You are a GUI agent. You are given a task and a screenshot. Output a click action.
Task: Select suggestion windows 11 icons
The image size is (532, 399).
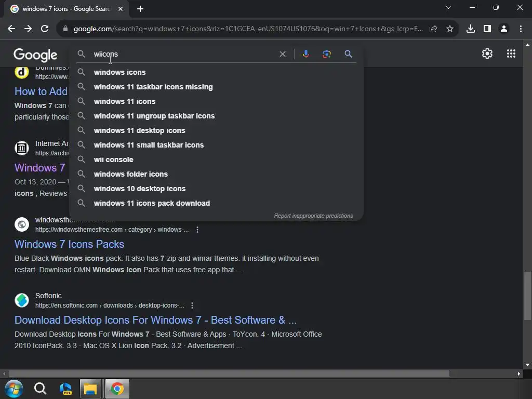pyautogui.click(x=216, y=101)
